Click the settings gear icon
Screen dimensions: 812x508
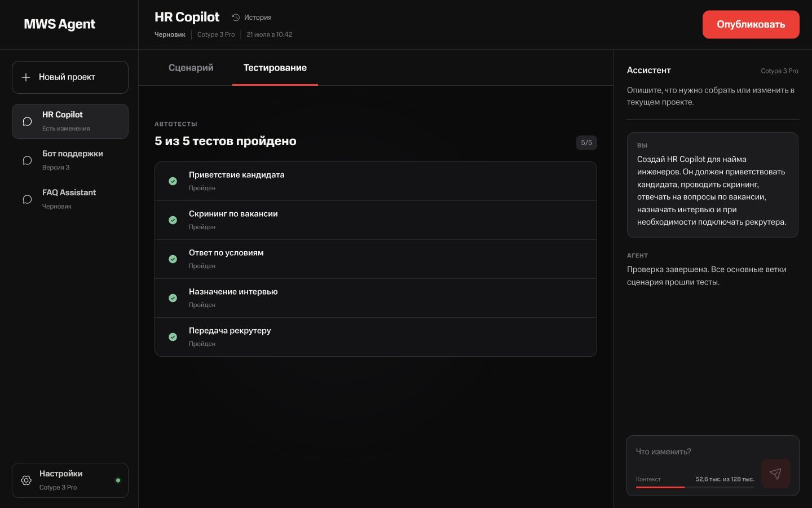pos(26,480)
